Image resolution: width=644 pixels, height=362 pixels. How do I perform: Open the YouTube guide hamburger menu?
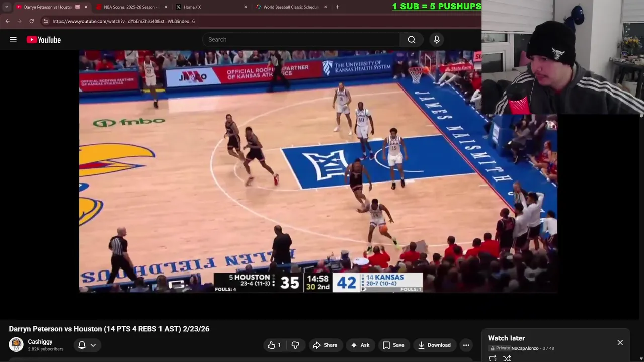pyautogui.click(x=13, y=40)
